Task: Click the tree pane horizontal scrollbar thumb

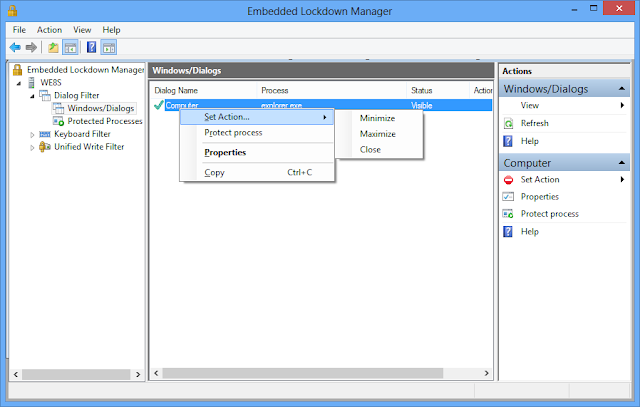Action: point(76,374)
